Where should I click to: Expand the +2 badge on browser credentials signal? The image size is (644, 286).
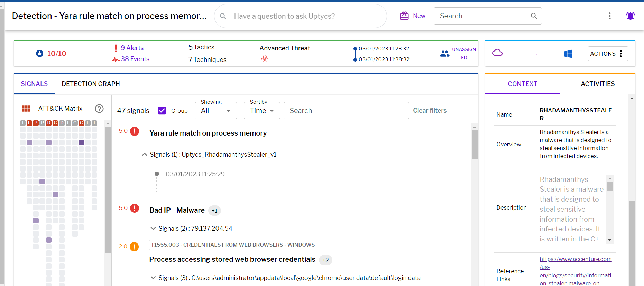[325, 260]
